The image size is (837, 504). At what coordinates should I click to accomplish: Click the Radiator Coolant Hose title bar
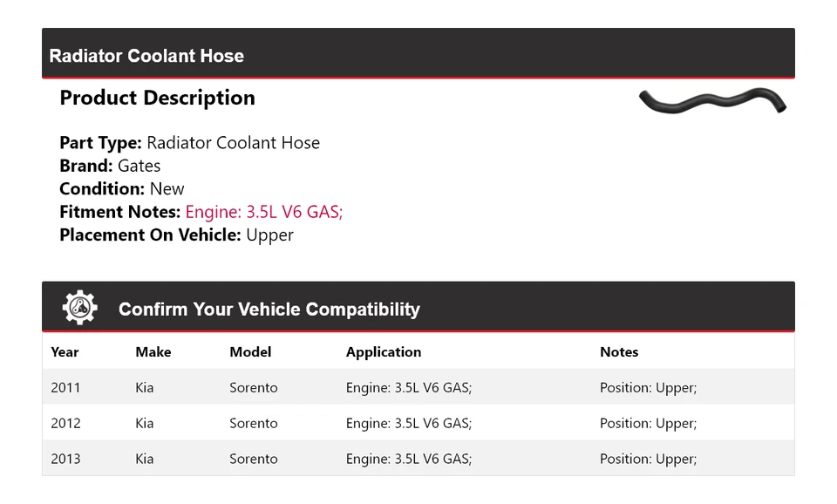point(146,56)
